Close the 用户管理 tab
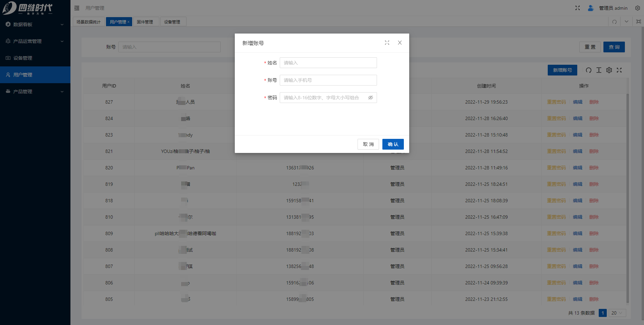Screen dimensions: 644x325 click(x=128, y=22)
